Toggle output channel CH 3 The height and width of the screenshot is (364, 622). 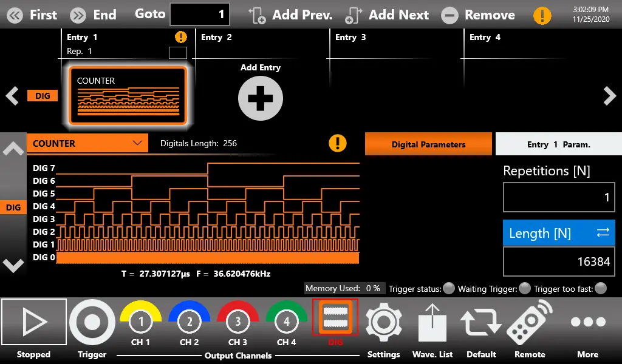click(238, 322)
